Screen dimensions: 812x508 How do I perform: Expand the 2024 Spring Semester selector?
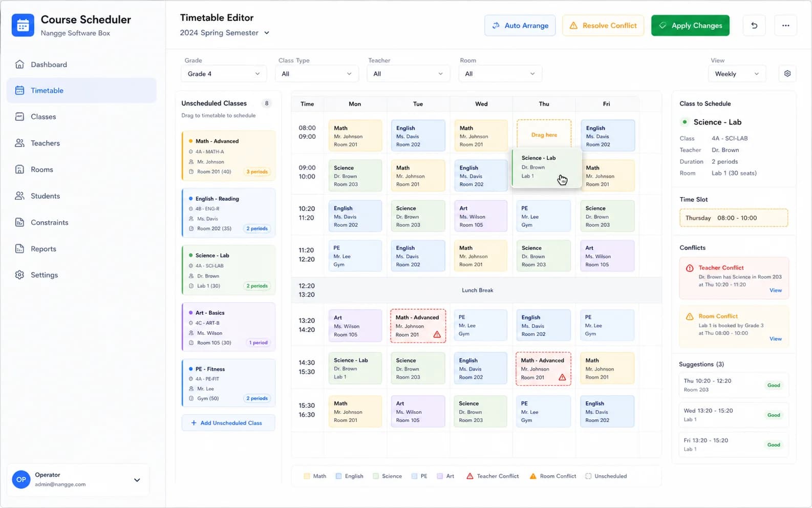point(224,33)
